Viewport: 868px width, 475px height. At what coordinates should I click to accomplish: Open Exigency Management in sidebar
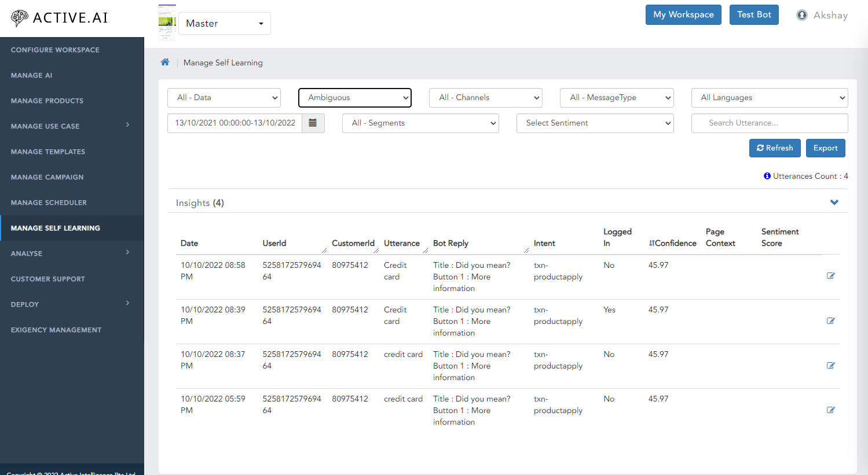[72, 330]
